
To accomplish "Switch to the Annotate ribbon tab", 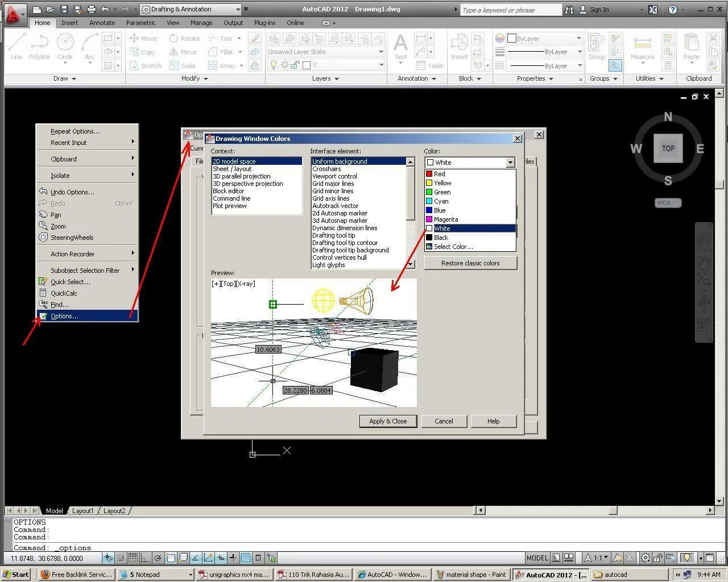I will click(x=102, y=23).
